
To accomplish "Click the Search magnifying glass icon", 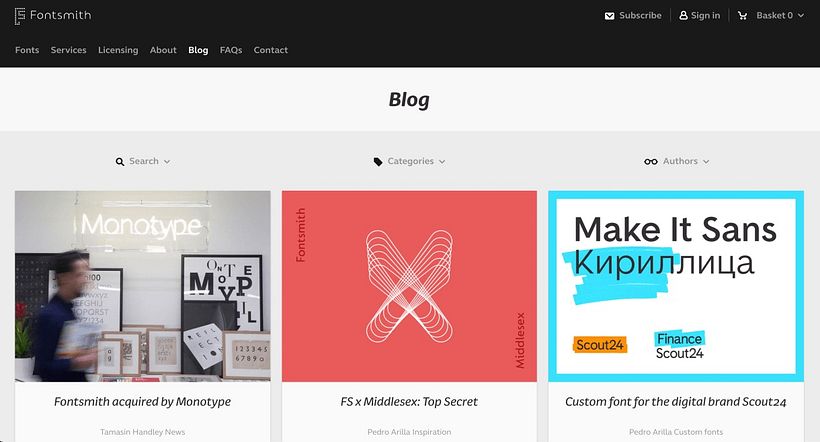I will point(120,162).
